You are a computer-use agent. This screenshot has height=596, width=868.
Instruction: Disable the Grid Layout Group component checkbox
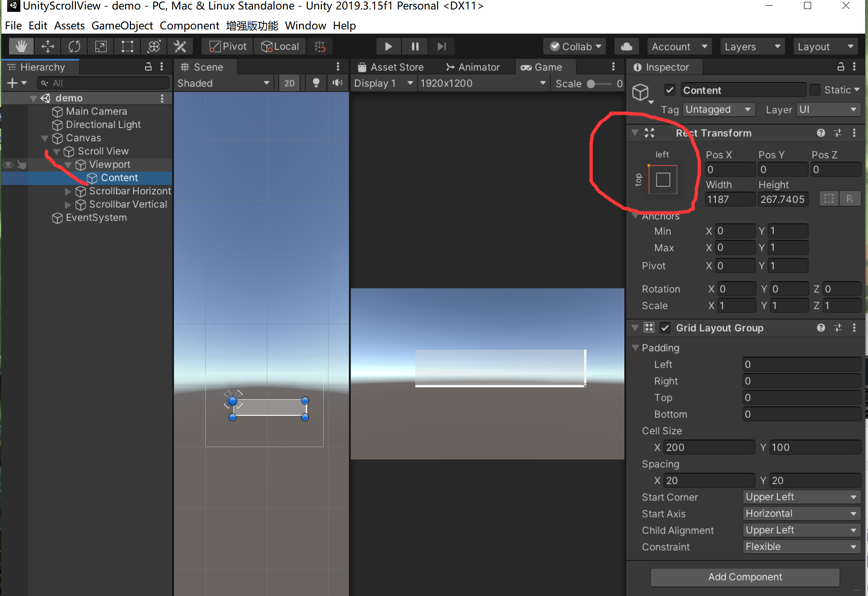pyautogui.click(x=666, y=328)
